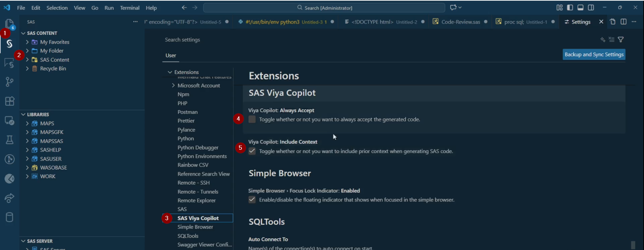
Task: Go back with the navigation arrow
Action: (184, 8)
